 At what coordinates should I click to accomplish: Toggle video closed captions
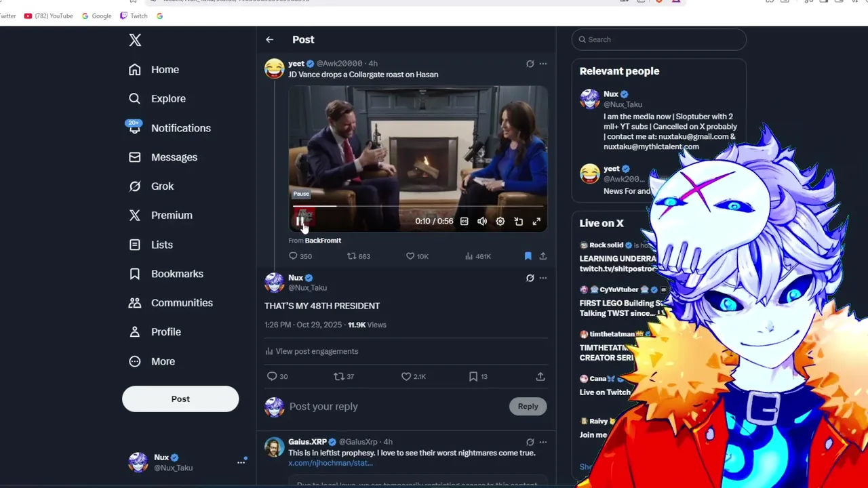click(464, 221)
